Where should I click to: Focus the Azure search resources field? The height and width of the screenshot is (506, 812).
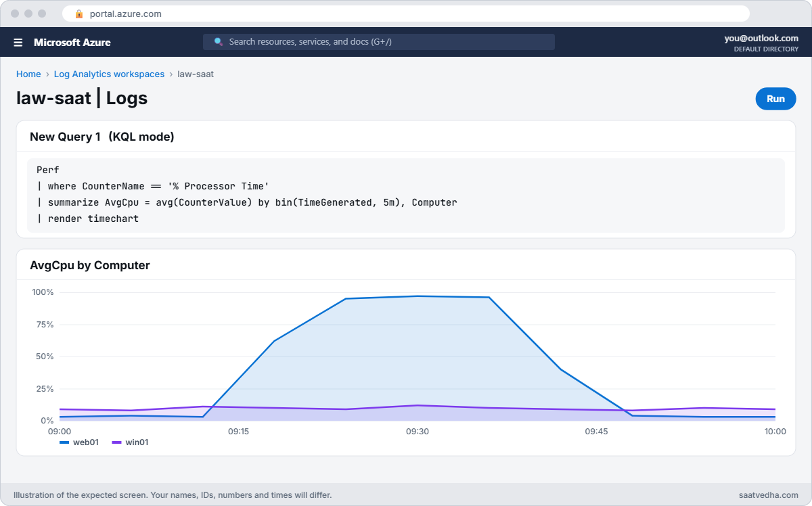[379, 42]
